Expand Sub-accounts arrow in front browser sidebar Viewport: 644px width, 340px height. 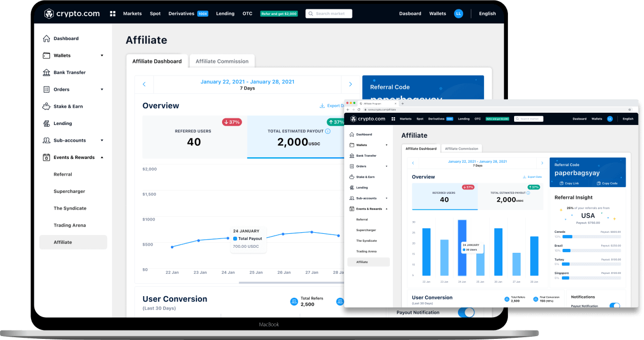(x=386, y=198)
